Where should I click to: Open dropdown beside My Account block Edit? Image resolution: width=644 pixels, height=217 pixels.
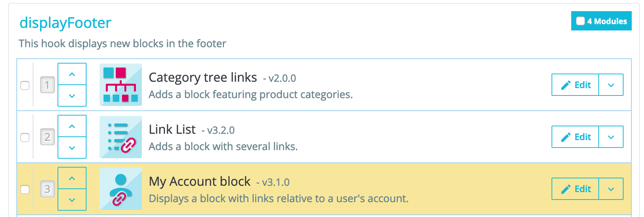click(611, 189)
